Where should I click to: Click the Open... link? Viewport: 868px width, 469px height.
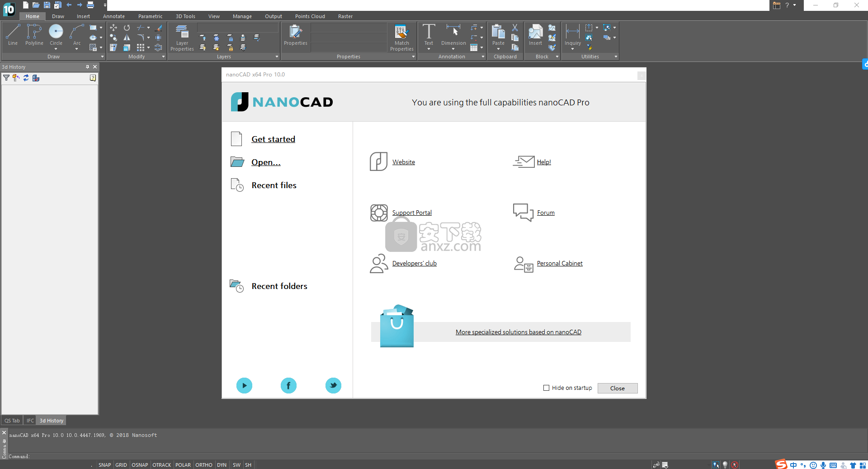[266, 162]
